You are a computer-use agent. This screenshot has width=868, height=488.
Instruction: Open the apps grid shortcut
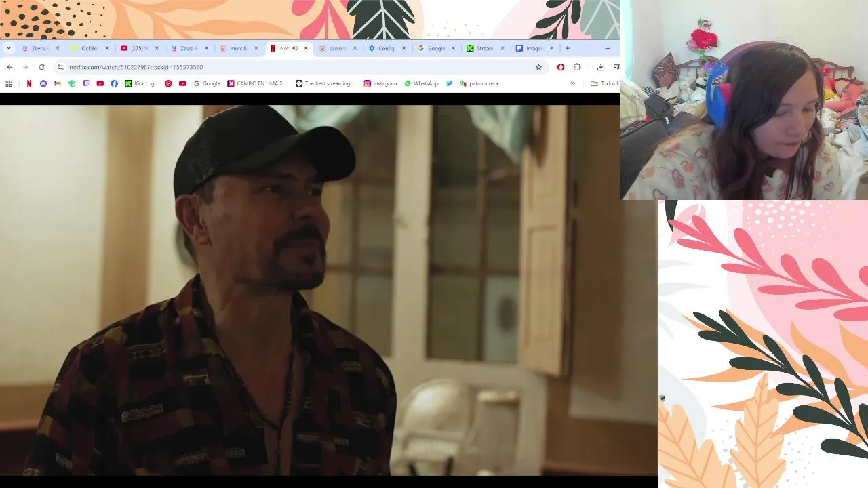click(9, 83)
